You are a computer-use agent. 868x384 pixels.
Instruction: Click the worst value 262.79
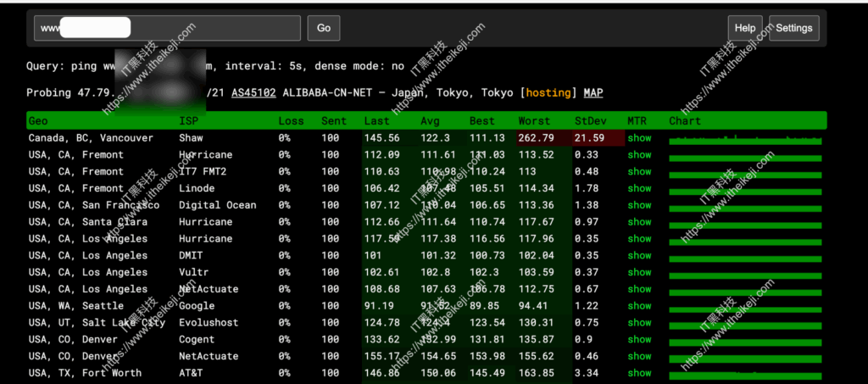pos(537,138)
